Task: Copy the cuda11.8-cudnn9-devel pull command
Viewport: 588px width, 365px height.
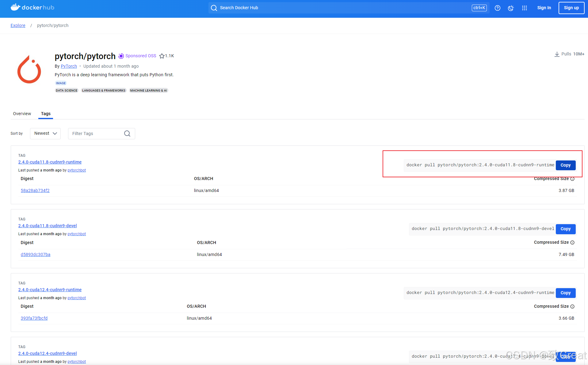Action: [566, 229]
